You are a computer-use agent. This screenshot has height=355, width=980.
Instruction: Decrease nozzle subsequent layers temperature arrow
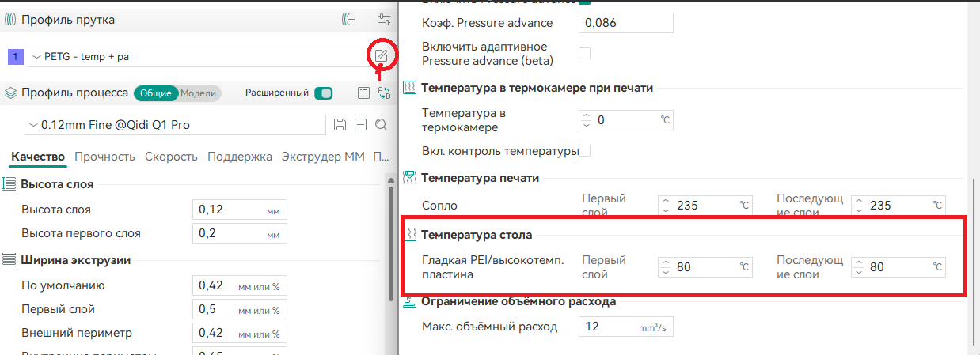(860, 210)
